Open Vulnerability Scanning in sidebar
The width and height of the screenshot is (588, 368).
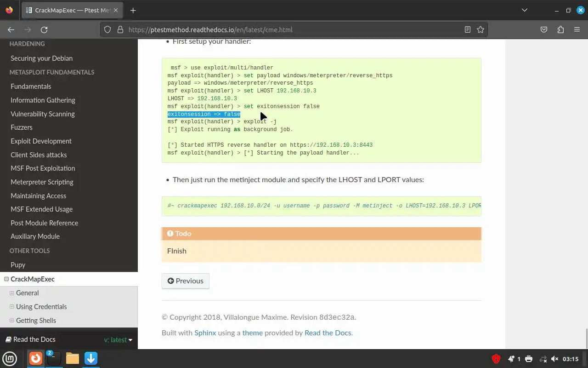(43, 114)
